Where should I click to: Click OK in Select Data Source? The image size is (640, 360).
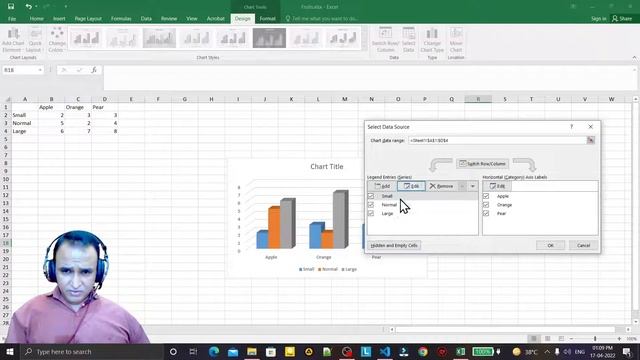(550, 245)
